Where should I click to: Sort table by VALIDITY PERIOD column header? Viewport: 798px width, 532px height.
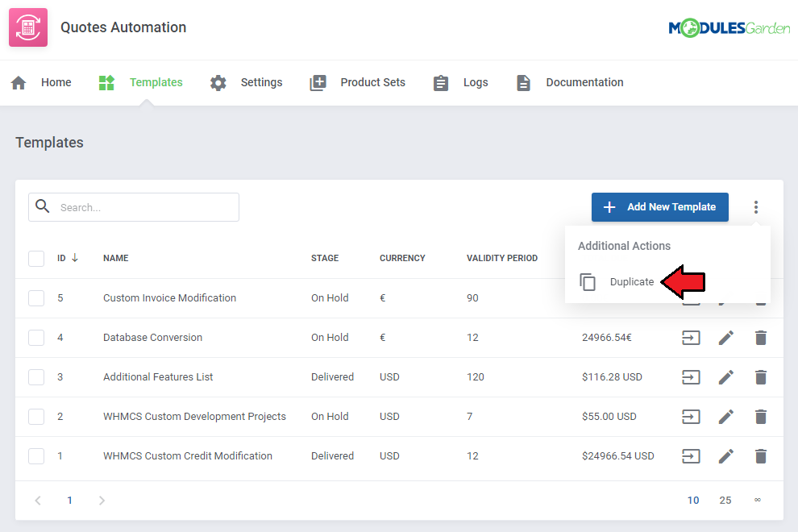[x=502, y=258]
